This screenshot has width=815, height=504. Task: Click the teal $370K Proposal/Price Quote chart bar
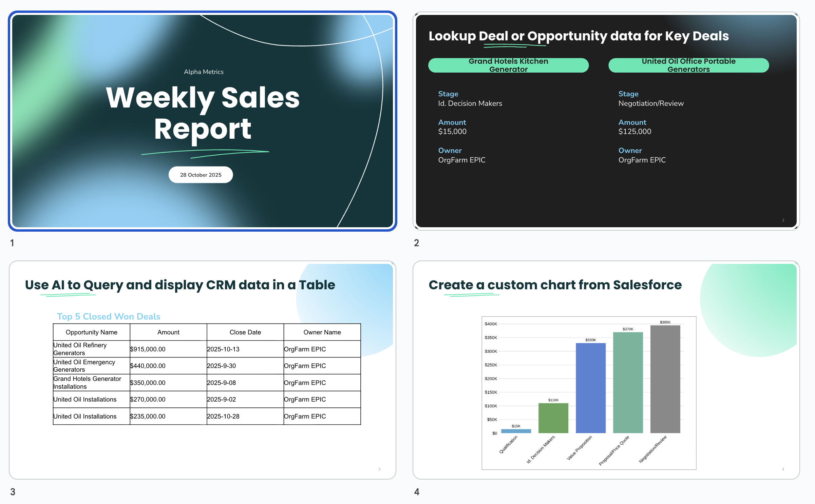coord(628,383)
